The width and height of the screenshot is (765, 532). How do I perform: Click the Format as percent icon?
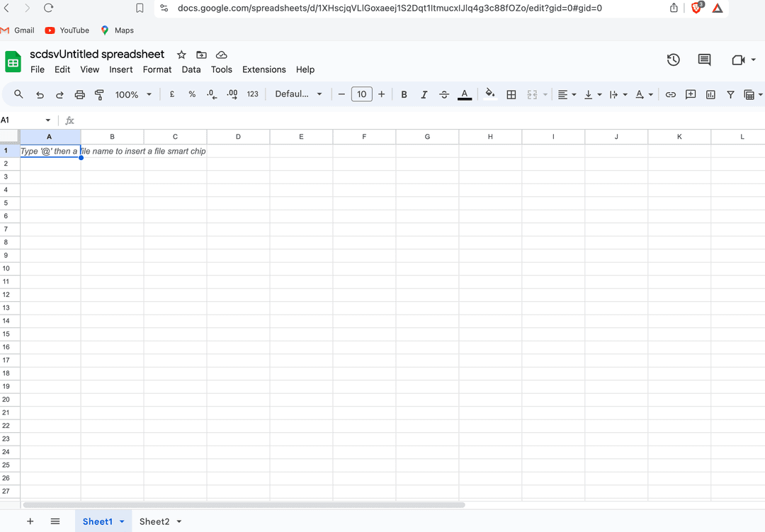click(x=191, y=94)
